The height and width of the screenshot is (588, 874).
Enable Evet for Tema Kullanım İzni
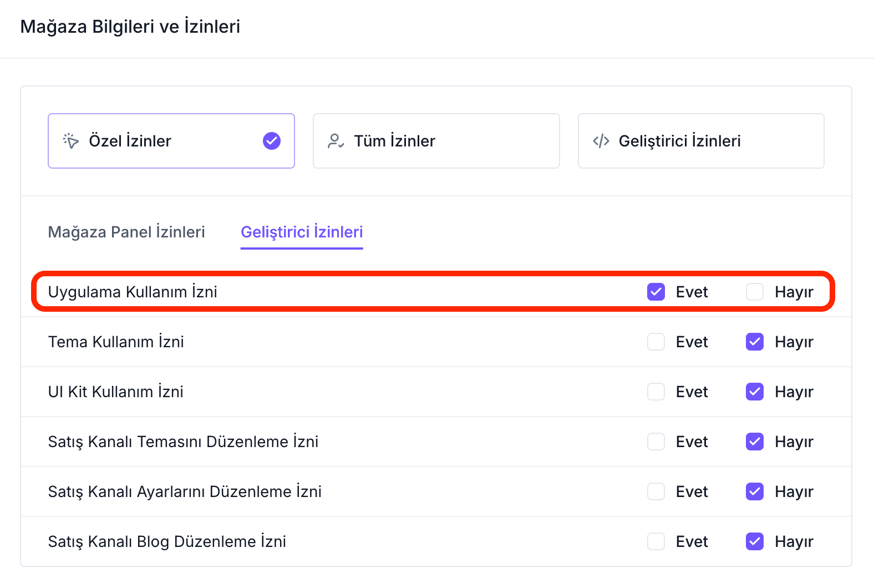click(x=656, y=342)
